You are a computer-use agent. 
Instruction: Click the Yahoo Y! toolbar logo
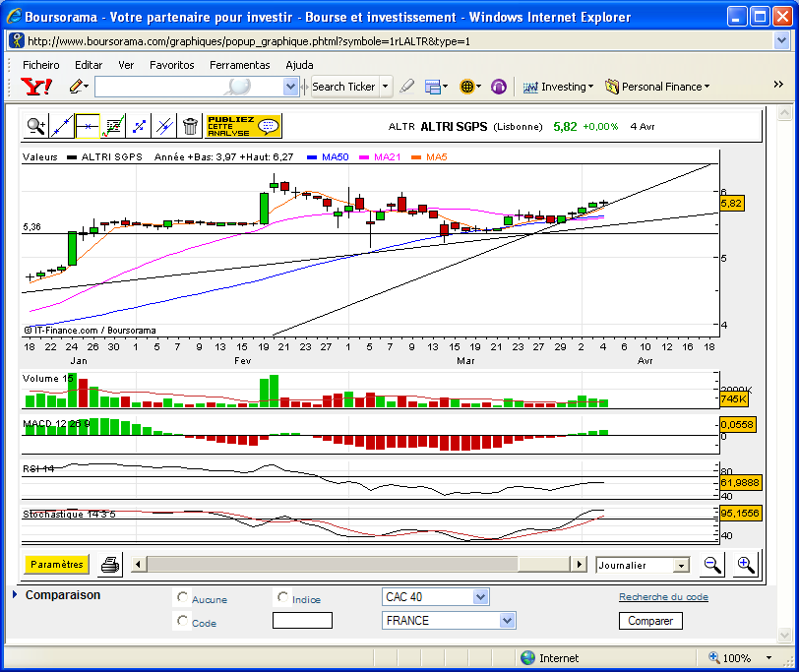click(x=36, y=87)
